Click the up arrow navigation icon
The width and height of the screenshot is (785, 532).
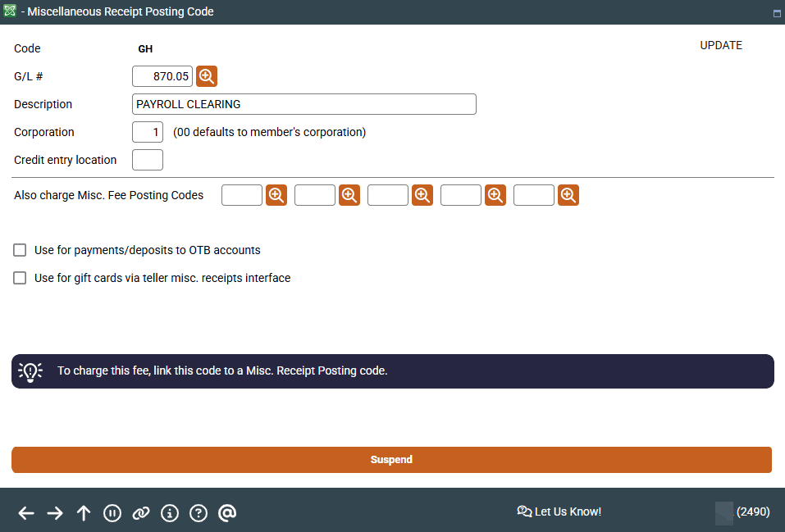84,513
